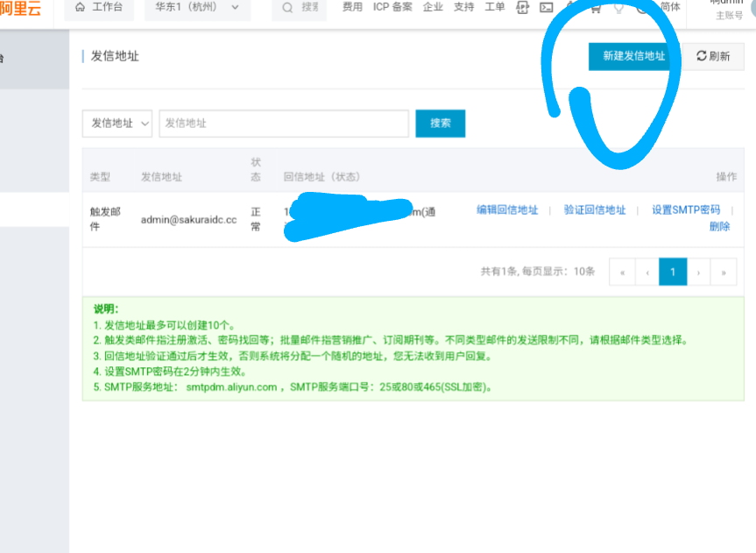Expand the admin account menu at top right
756x553 pixels.
726,9
